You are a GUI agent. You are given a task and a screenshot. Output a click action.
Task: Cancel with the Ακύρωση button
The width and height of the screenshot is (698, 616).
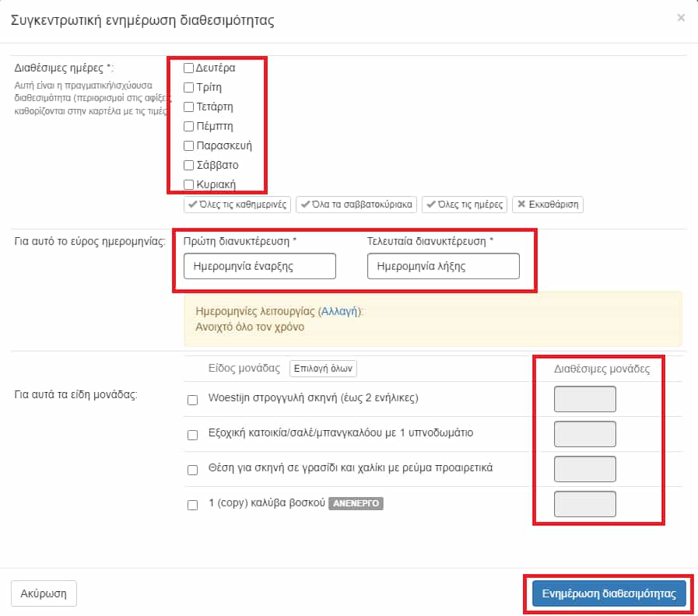point(44,593)
